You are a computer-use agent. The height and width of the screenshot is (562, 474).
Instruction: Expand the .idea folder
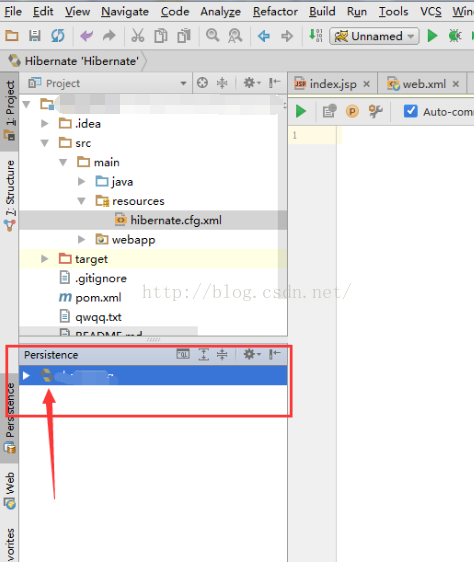tap(44, 124)
